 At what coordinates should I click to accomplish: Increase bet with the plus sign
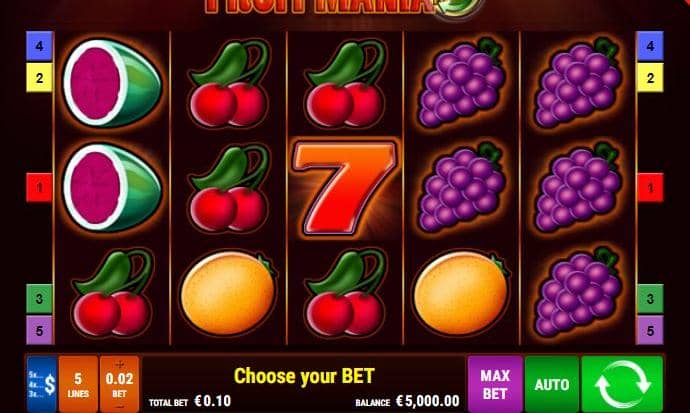point(119,364)
